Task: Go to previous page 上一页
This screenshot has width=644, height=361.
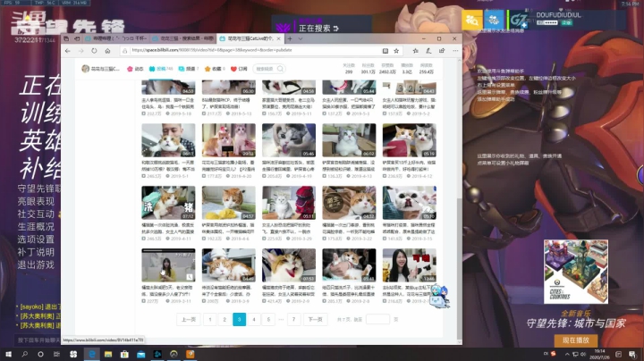Action: 189,319
